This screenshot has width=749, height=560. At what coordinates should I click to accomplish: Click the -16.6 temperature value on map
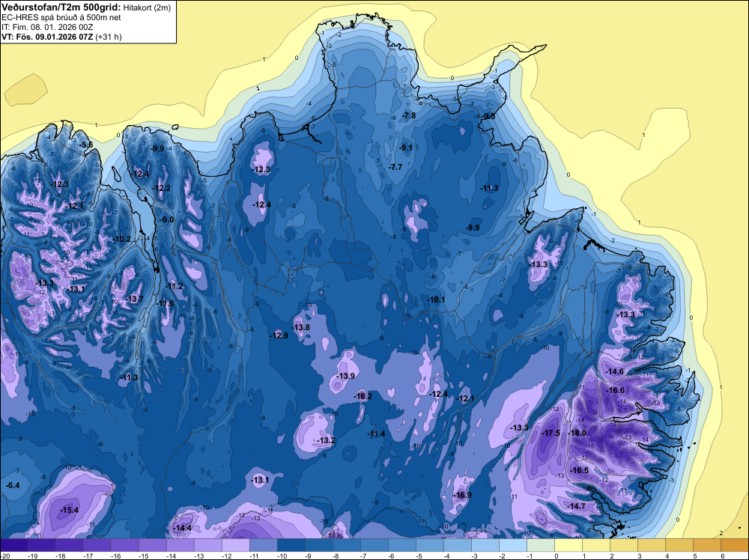click(615, 391)
